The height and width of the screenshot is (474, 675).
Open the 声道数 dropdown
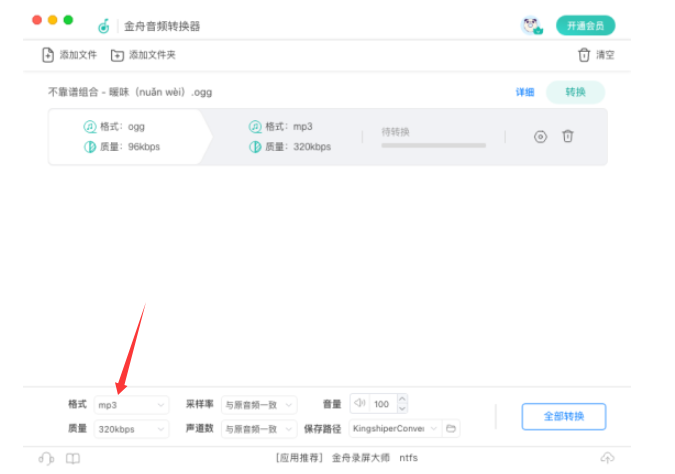[259, 429]
